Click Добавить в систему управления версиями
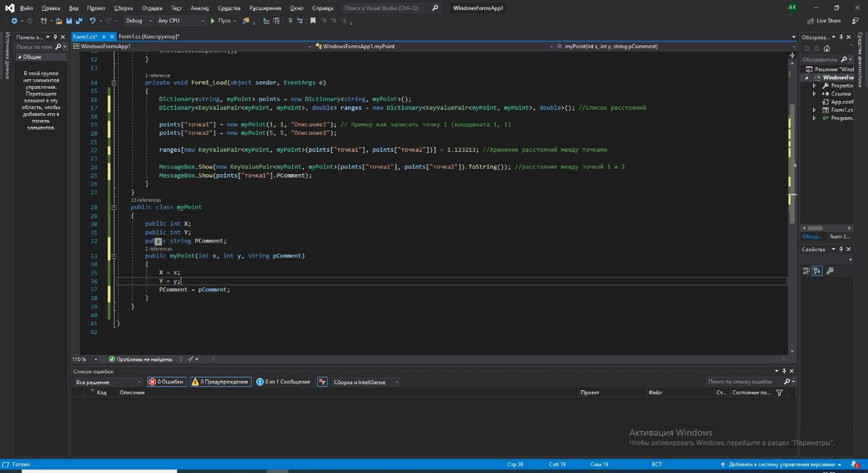The image size is (868, 473). (781, 465)
